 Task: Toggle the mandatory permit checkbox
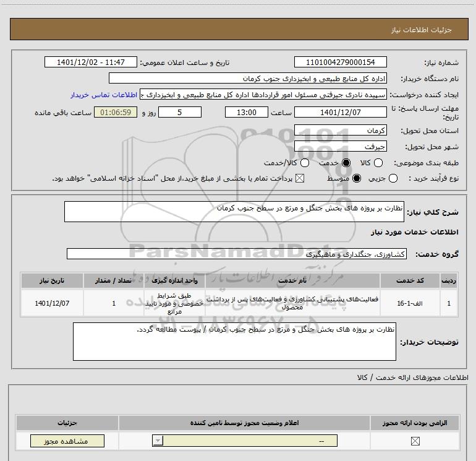(415, 441)
